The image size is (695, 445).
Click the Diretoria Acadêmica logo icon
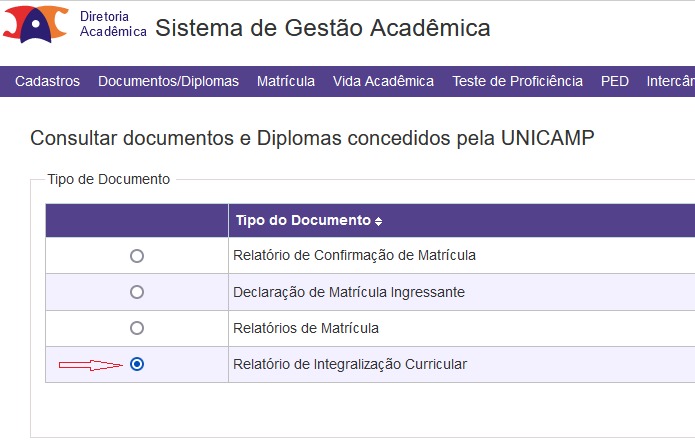pos(36,24)
